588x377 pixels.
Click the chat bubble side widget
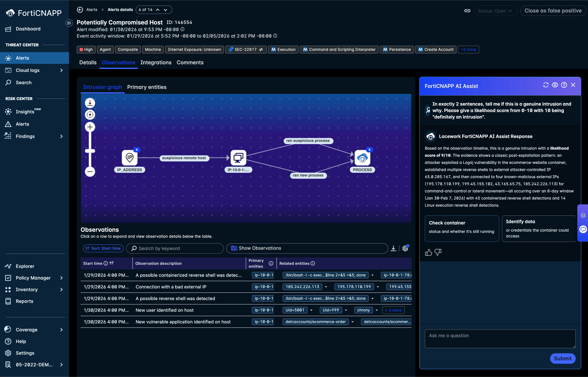583,230
